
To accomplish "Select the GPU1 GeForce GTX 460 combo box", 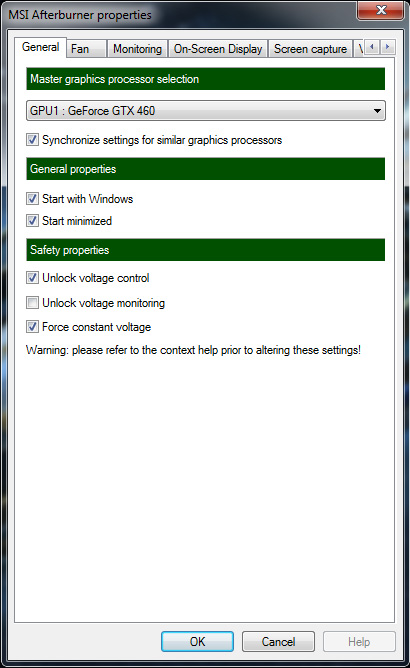I will coord(206,111).
